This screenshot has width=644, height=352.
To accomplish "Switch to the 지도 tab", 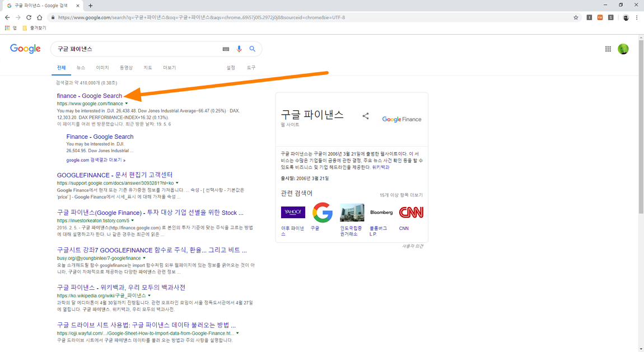I will tap(148, 68).
